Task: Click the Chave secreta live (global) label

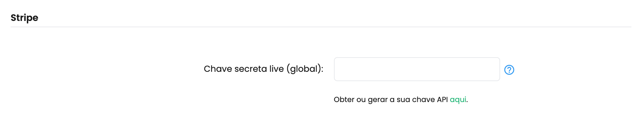Action: click(x=264, y=69)
